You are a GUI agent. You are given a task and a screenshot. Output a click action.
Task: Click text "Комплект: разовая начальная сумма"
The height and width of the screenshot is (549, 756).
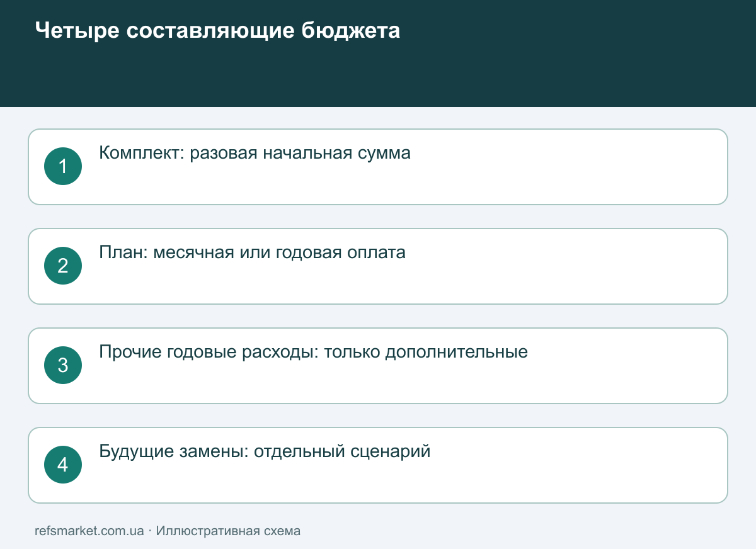[255, 153]
